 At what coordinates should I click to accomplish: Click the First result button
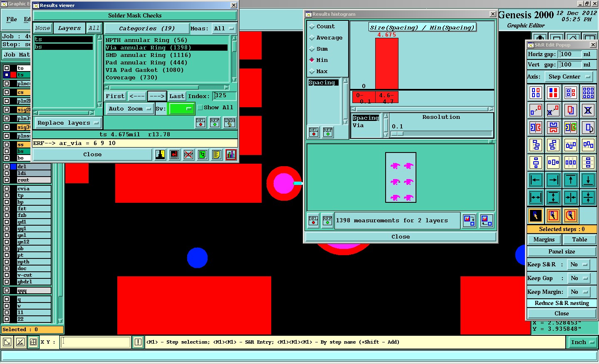pos(115,96)
